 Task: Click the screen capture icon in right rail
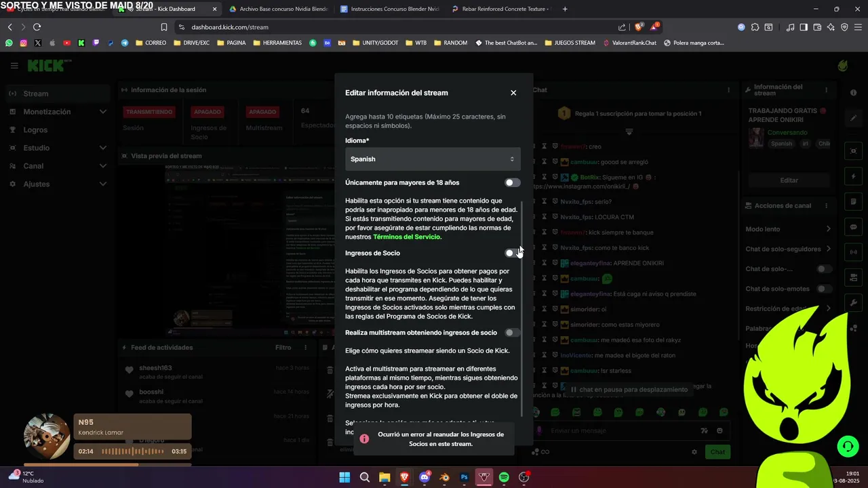click(x=853, y=151)
